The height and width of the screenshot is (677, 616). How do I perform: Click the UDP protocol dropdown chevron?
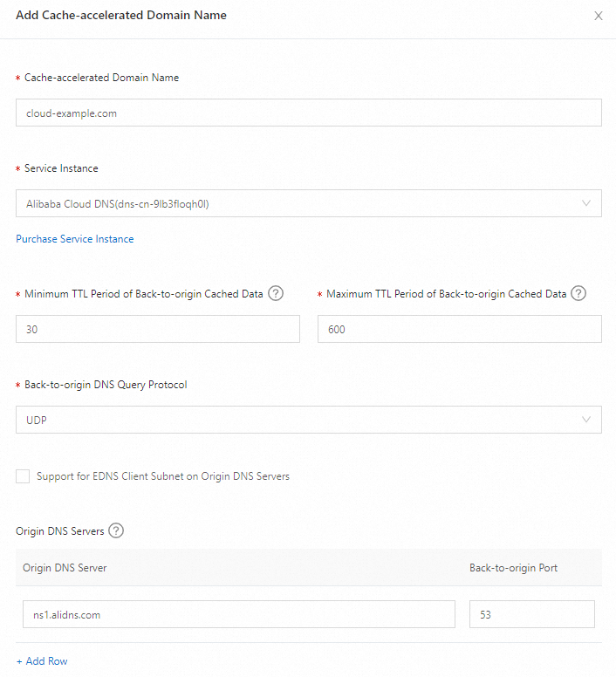(586, 420)
